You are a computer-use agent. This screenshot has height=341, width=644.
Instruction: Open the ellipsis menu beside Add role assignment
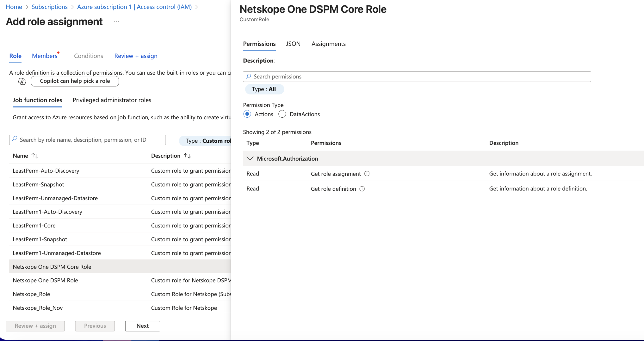[117, 22]
